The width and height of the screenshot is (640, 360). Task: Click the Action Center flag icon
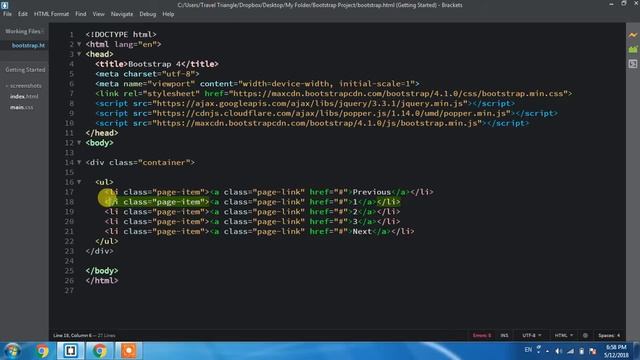(x=593, y=351)
